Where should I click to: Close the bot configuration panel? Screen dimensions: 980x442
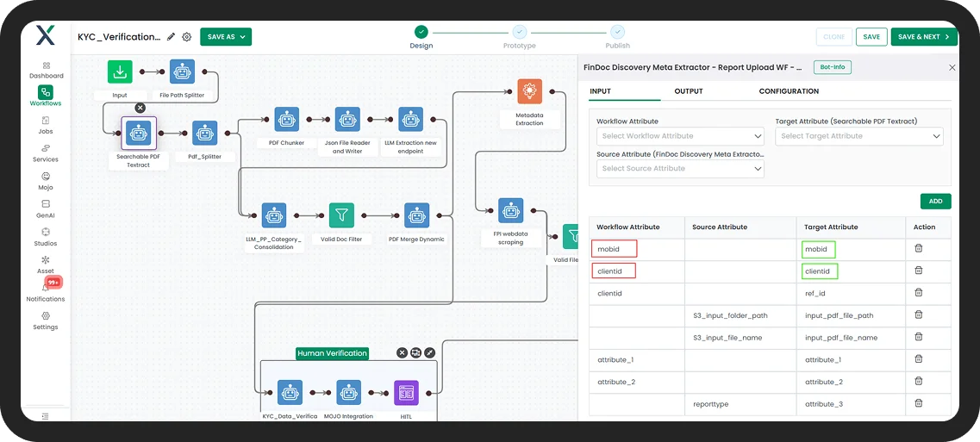pyautogui.click(x=952, y=67)
